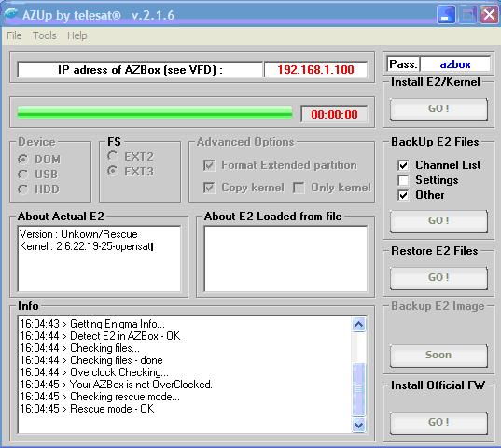Image resolution: width=501 pixels, height=448 pixels.
Task: Click the Info log scroll down arrow
Action: tap(359, 426)
